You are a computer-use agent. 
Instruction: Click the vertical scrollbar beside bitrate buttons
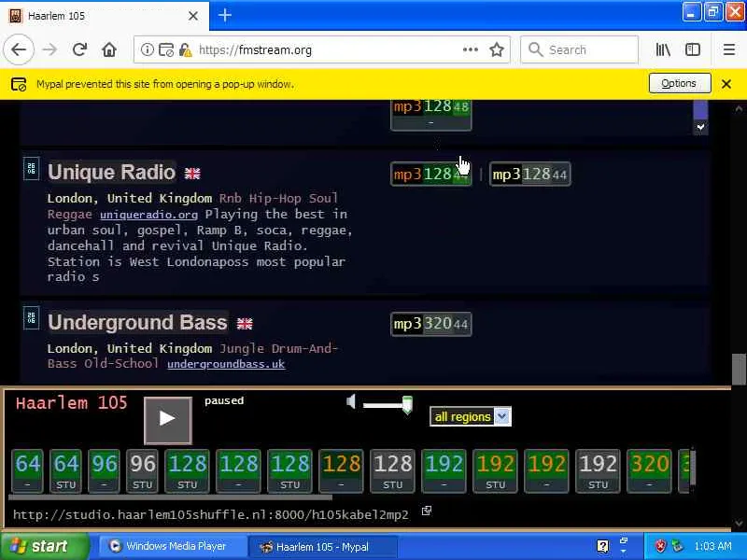click(x=692, y=469)
